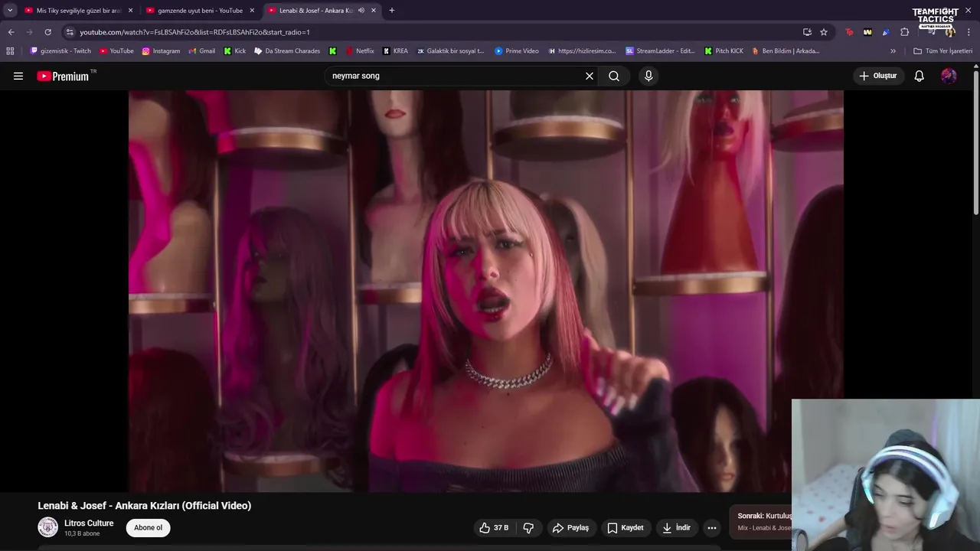Open the Kick bookmark
The image size is (980, 551).
click(x=235, y=51)
